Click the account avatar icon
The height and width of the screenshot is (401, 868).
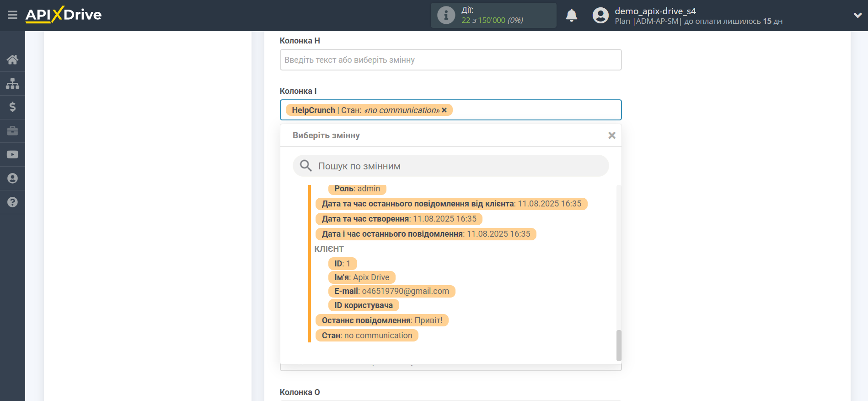tap(600, 16)
